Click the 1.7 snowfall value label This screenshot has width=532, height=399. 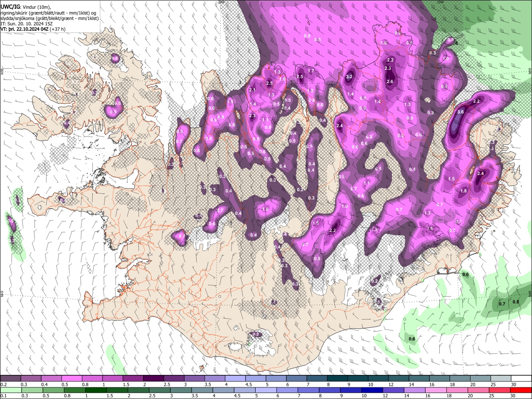coord(310,71)
